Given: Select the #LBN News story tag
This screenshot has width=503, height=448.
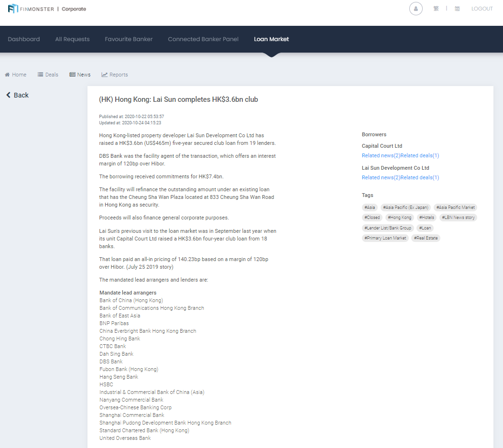Looking at the screenshot, I should pyautogui.click(x=458, y=218).
